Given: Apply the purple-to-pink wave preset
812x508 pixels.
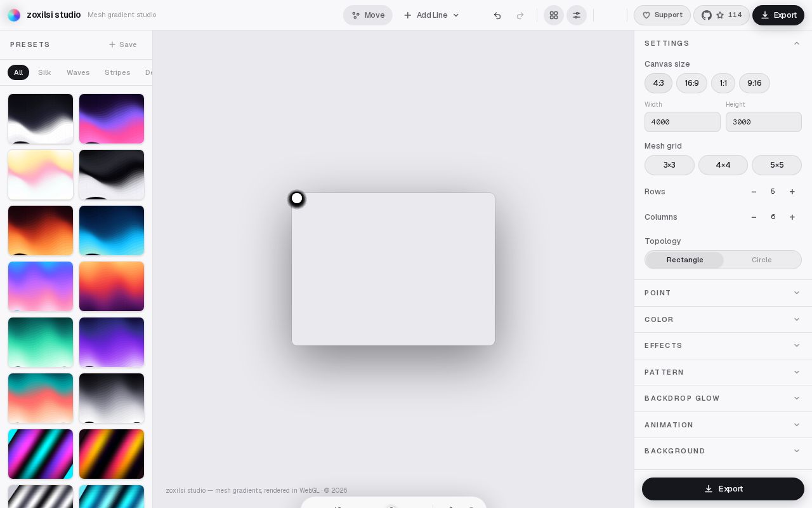Looking at the screenshot, I should click(112, 119).
